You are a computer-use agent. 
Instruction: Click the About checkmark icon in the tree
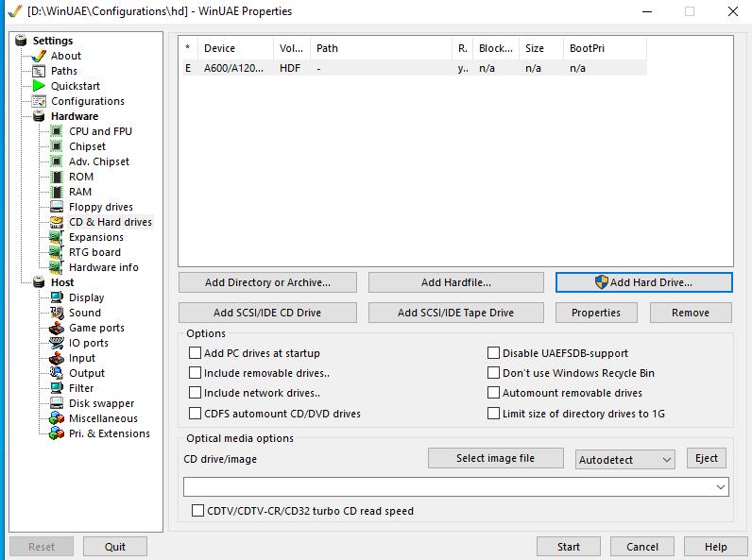tap(39, 56)
